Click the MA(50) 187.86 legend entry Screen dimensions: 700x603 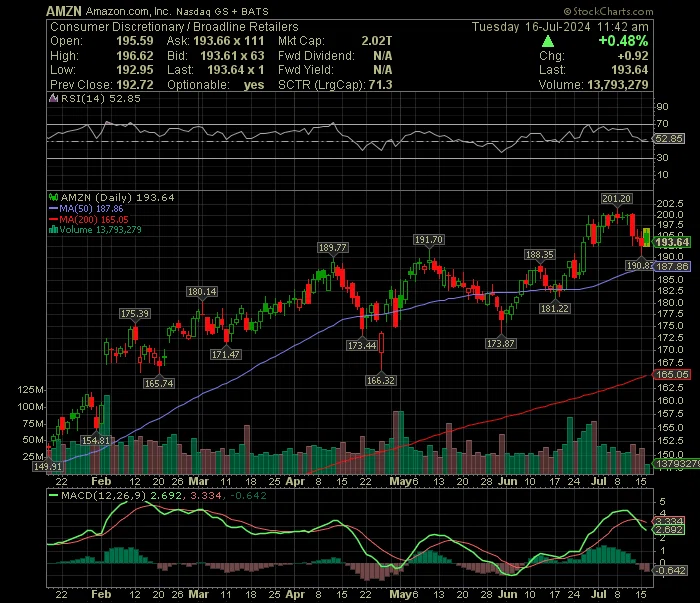pos(86,208)
